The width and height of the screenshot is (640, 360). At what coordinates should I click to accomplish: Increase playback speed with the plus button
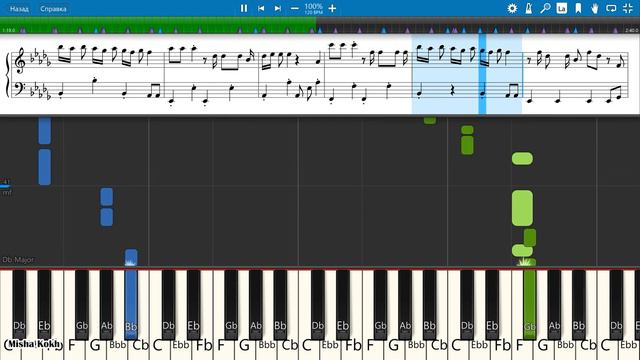332,8
